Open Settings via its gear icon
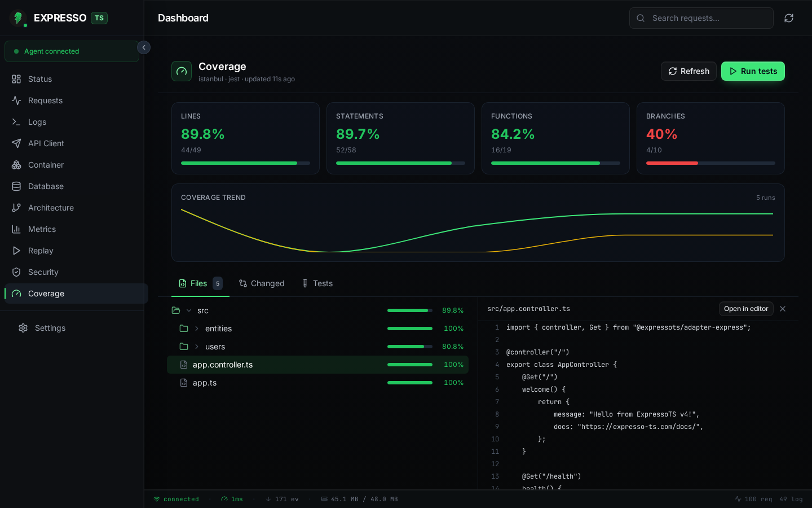The height and width of the screenshot is (508, 812). (23, 328)
